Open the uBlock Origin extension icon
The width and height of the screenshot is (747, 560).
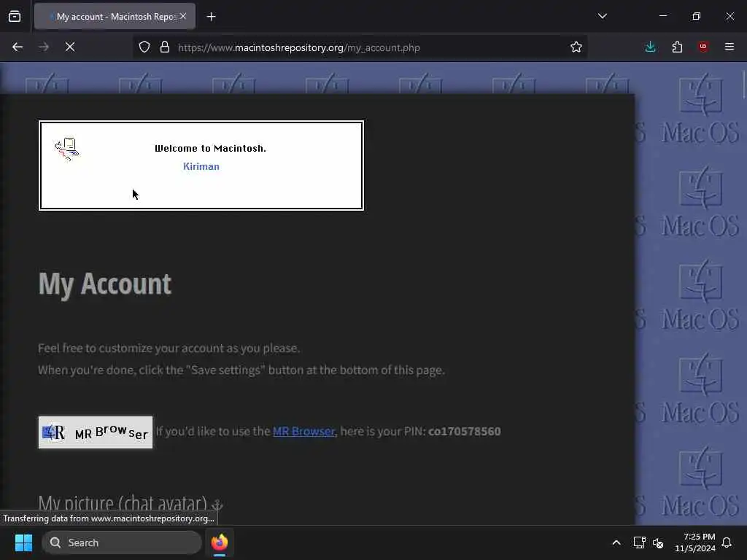coord(703,47)
